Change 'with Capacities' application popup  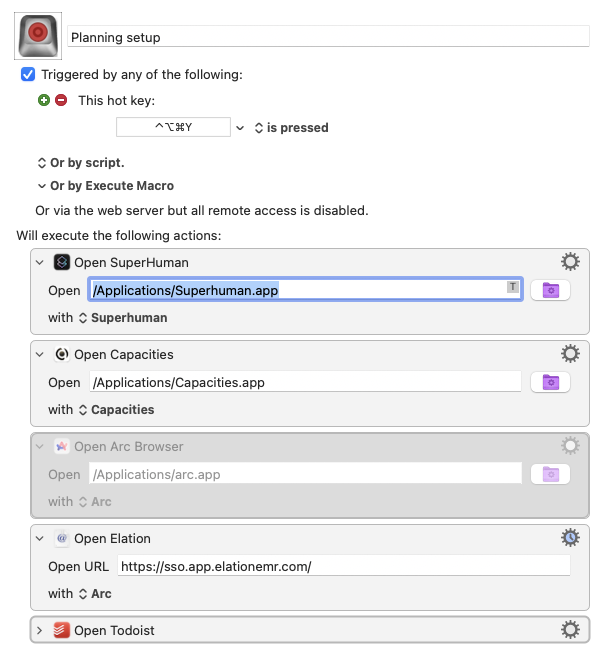[116, 410]
